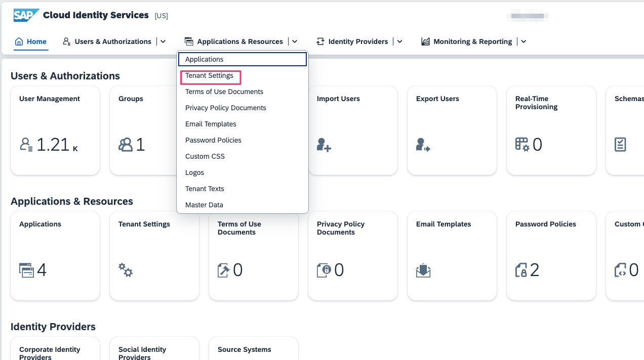Click the Password Policies lock icon
Image resolution: width=644 pixels, height=360 pixels.
[x=521, y=271]
